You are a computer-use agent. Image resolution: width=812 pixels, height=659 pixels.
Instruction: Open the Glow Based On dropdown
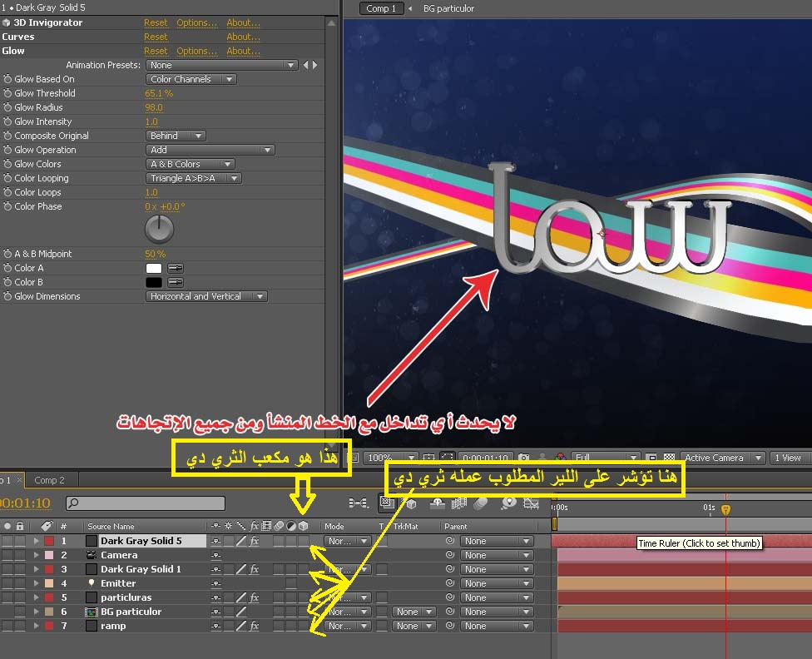pos(191,79)
